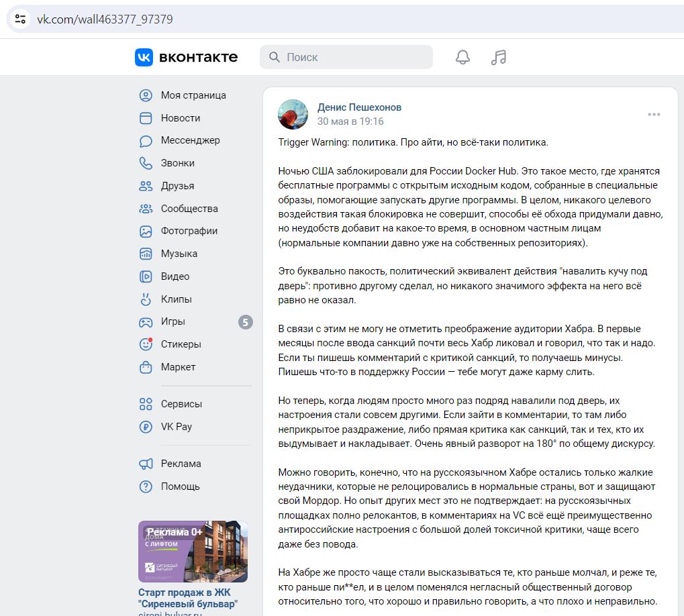Click the Реклама megaphone icon

[146, 464]
